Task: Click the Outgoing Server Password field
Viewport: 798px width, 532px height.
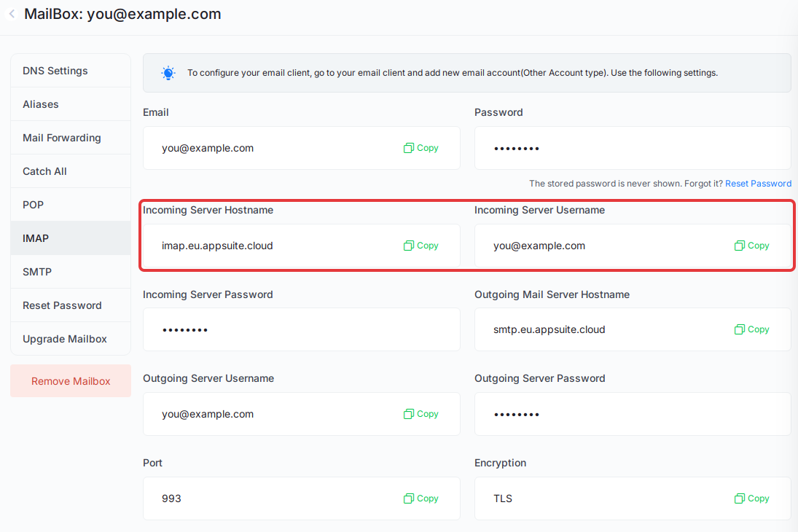Action: [x=633, y=415]
